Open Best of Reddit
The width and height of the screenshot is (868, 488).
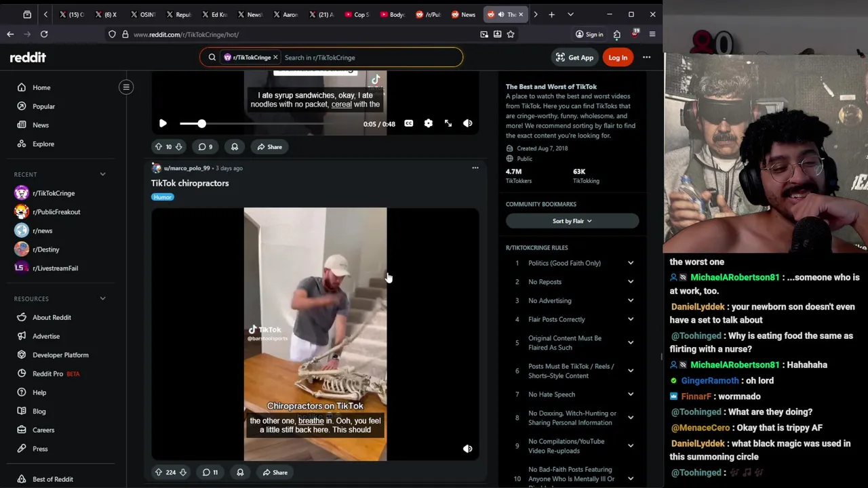[52, 479]
